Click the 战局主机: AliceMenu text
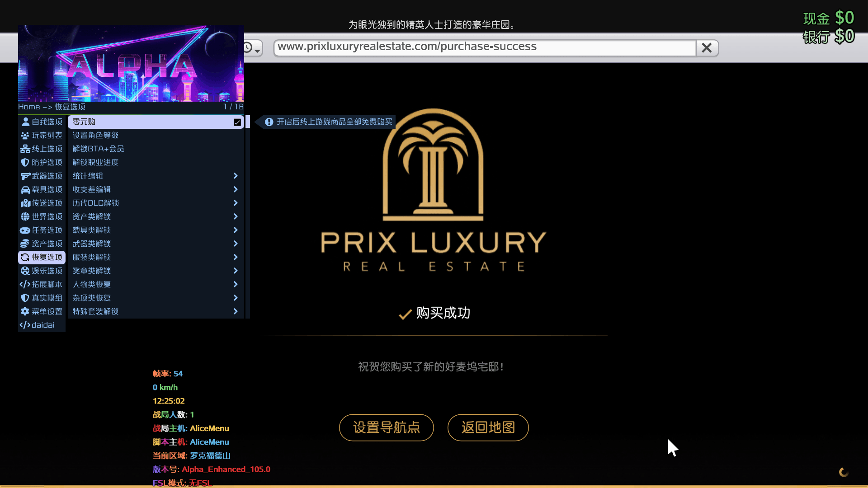Viewport: 868px width, 488px height. click(191, 428)
